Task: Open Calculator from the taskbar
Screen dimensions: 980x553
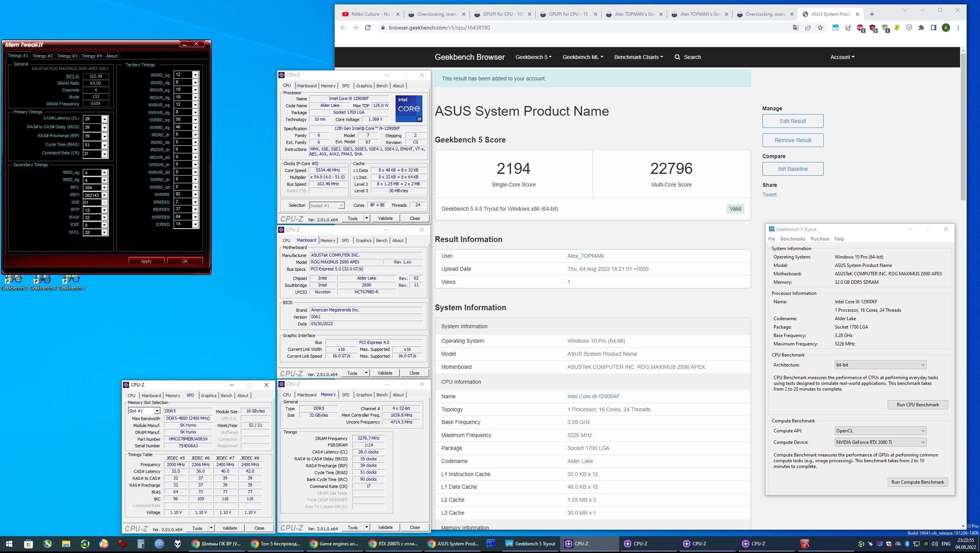Action: point(141,544)
